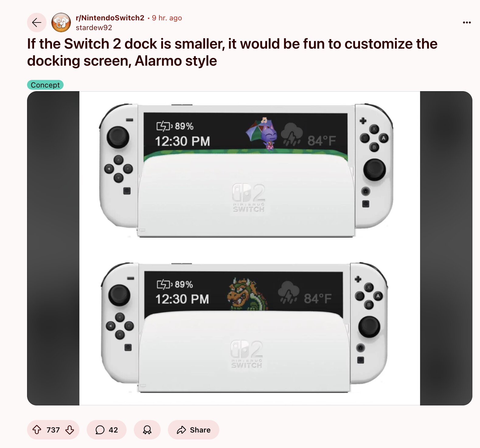Click the pixel Bowser on bottom dock
The width and height of the screenshot is (480, 448).
point(247,294)
